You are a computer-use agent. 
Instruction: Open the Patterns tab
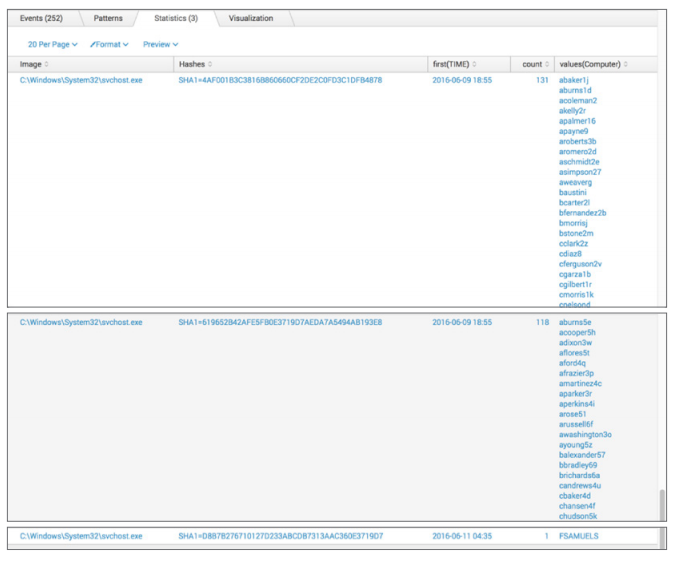point(108,18)
